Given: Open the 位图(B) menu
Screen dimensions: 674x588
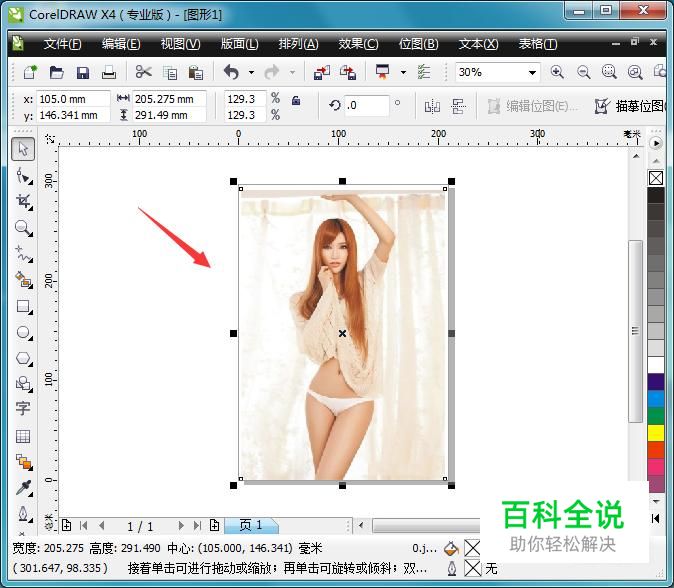Looking at the screenshot, I should point(418,44).
